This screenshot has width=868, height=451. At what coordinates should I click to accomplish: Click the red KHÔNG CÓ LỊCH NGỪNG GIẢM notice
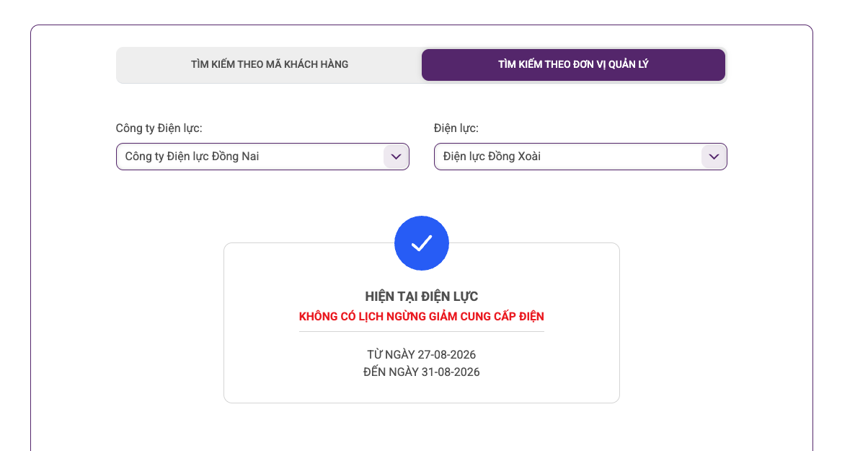click(422, 317)
